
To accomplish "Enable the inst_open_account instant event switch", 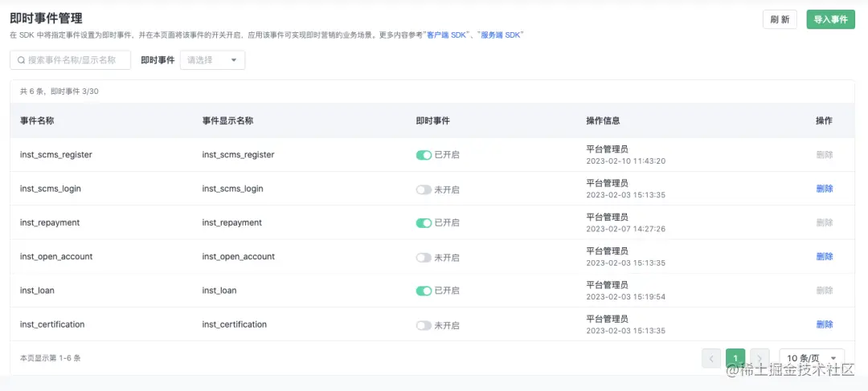I will click(424, 258).
